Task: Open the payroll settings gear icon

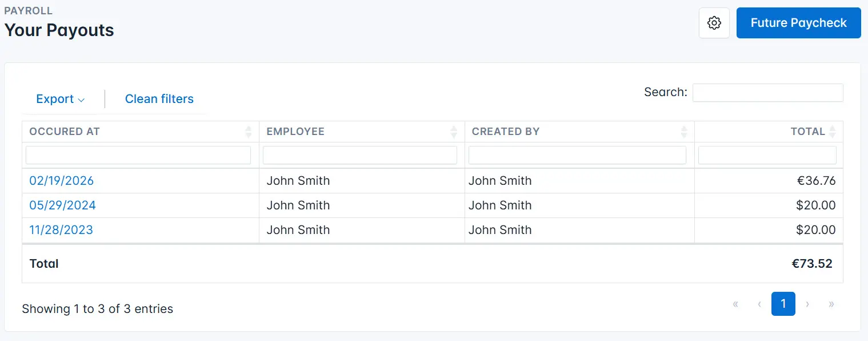Action: [x=714, y=23]
